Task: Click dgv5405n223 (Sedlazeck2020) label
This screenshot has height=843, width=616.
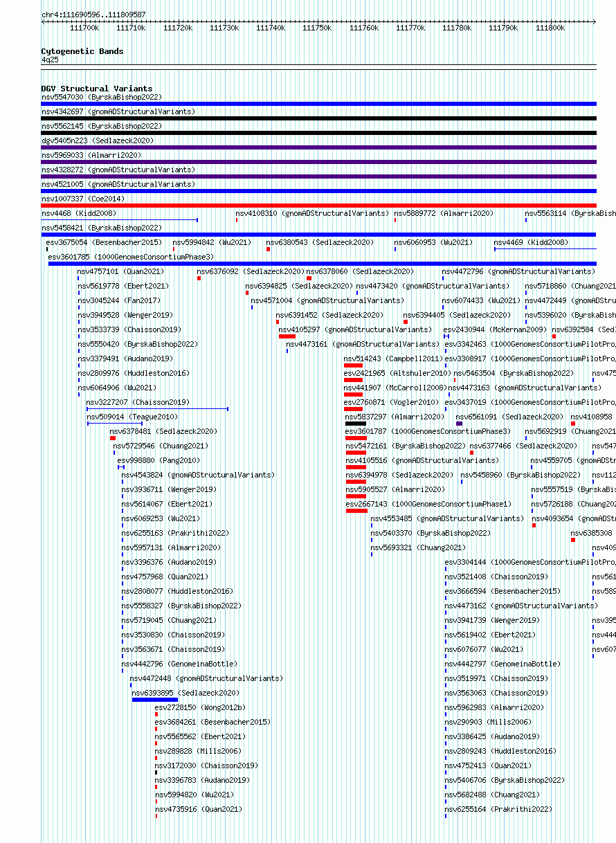Action: coord(97,140)
